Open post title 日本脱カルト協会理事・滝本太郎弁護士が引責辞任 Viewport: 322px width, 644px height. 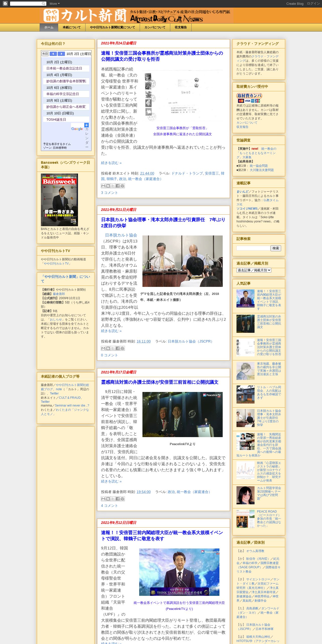coord(163,223)
